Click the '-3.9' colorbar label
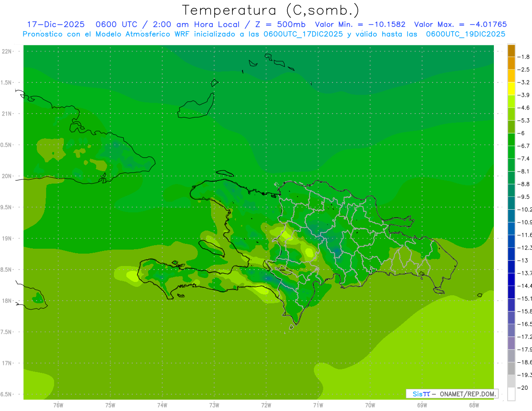Image resolution: width=532 pixels, height=411 pixels. 524,95
